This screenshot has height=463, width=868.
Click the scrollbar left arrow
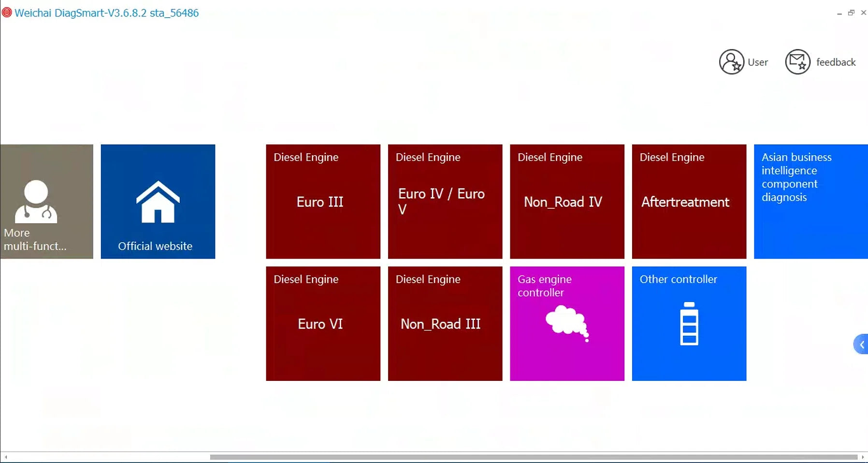(x=6, y=457)
